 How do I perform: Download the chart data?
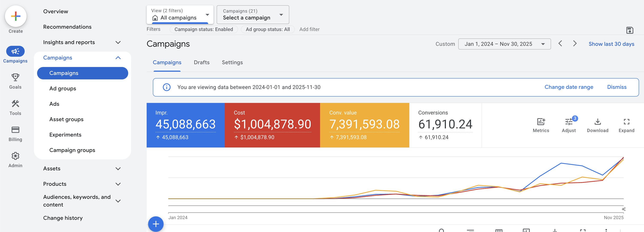[597, 122]
